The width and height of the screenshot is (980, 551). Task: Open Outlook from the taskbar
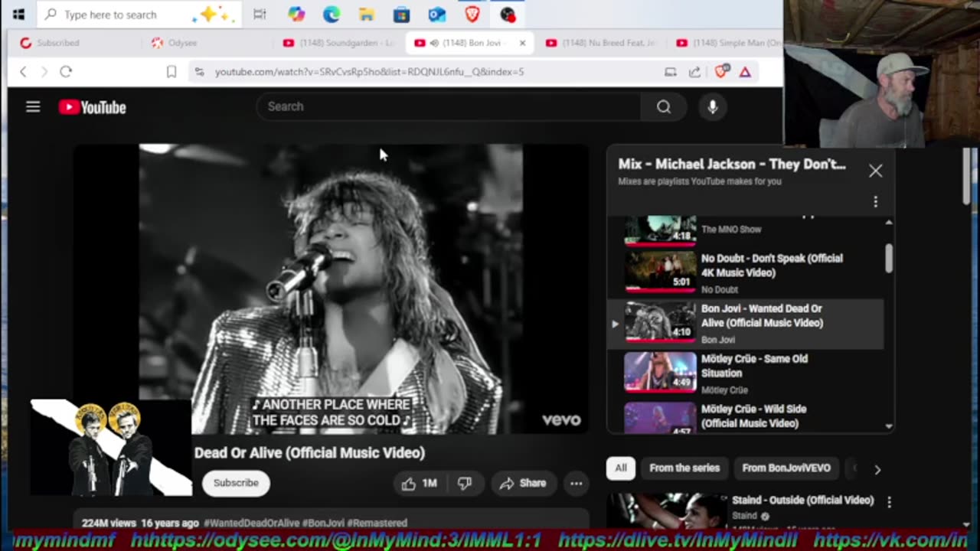coord(436,14)
